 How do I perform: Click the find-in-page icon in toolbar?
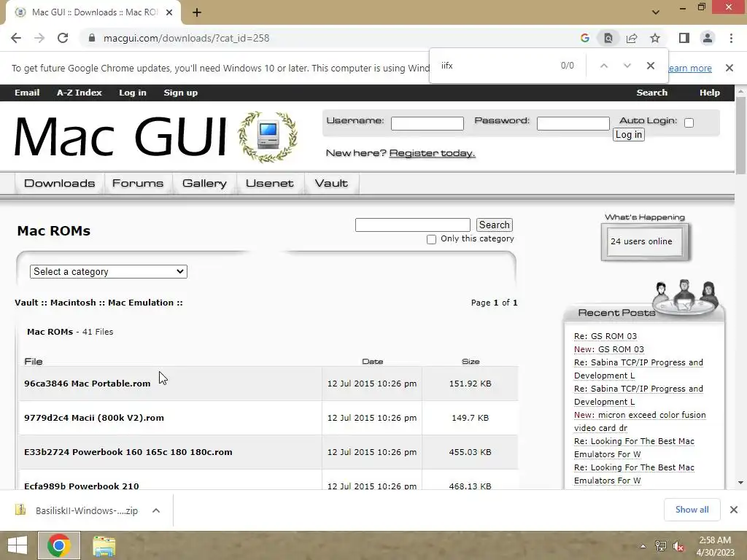point(608,38)
